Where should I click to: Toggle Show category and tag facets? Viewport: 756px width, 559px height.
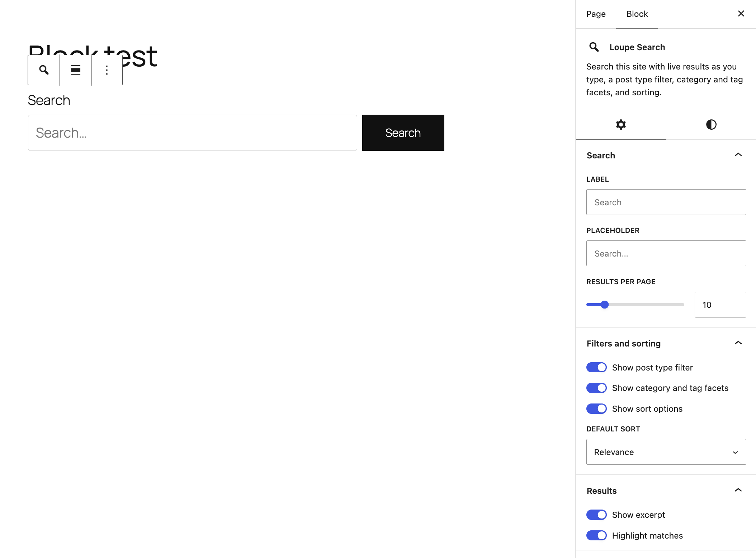tap(596, 388)
